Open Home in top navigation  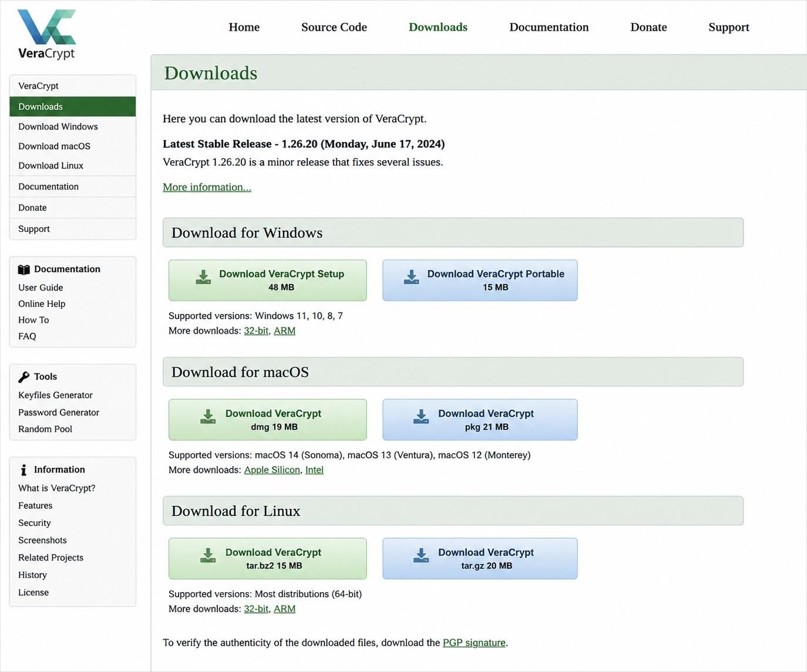point(244,27)
